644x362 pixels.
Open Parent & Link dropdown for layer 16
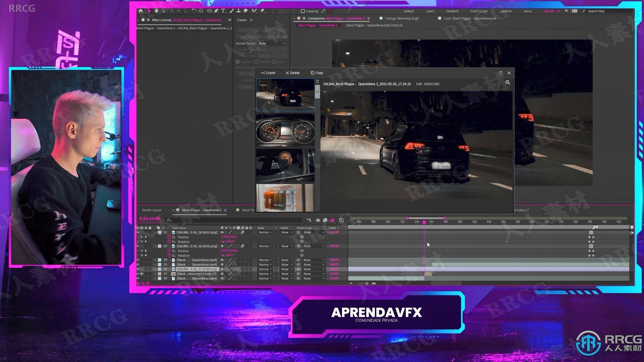point(314,269)
